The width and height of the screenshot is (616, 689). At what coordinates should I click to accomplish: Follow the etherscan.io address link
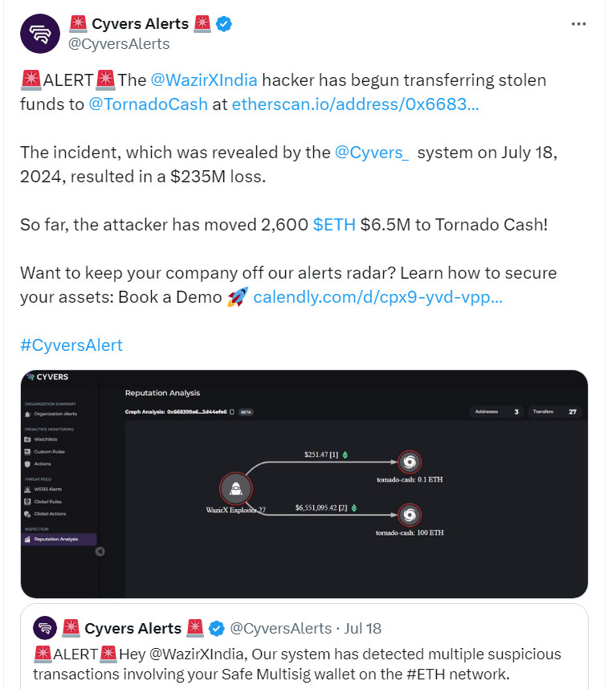click(355, 104)
